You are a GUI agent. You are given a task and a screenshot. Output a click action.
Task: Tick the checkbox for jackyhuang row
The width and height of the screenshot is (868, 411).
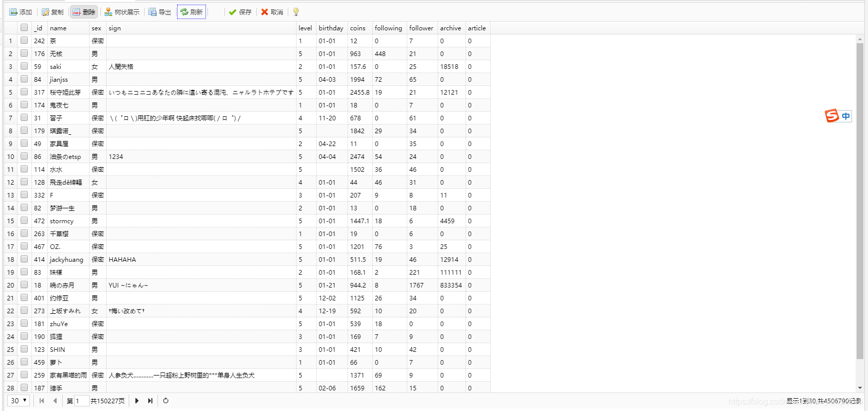pos(24,259)
